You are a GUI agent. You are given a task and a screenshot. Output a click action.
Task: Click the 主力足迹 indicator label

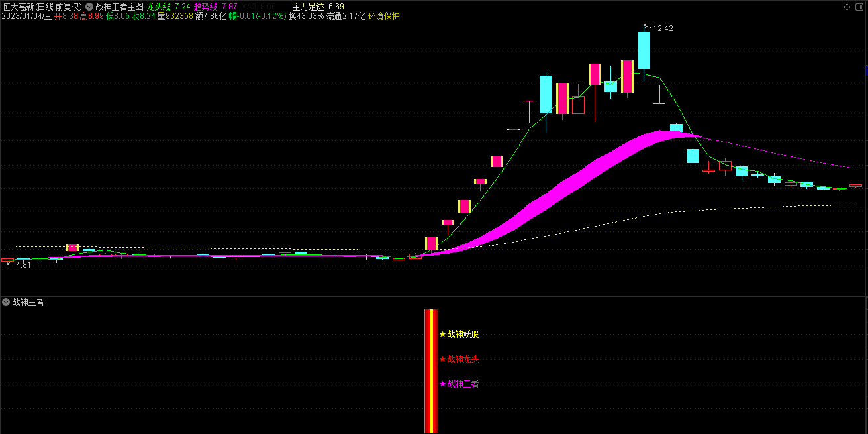(318, 7)
